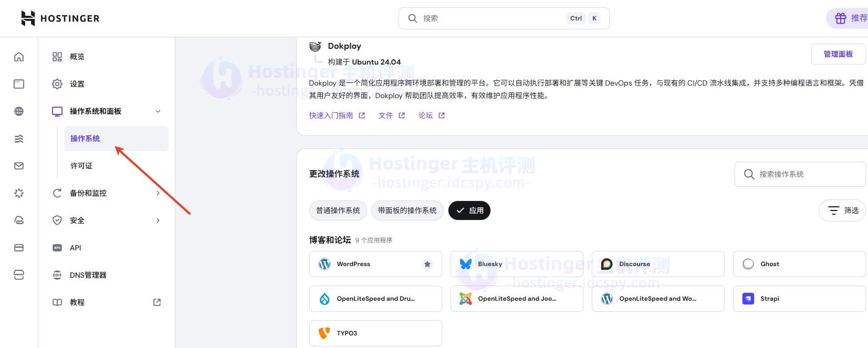Click the 教程 book icon

click(57, 302)
